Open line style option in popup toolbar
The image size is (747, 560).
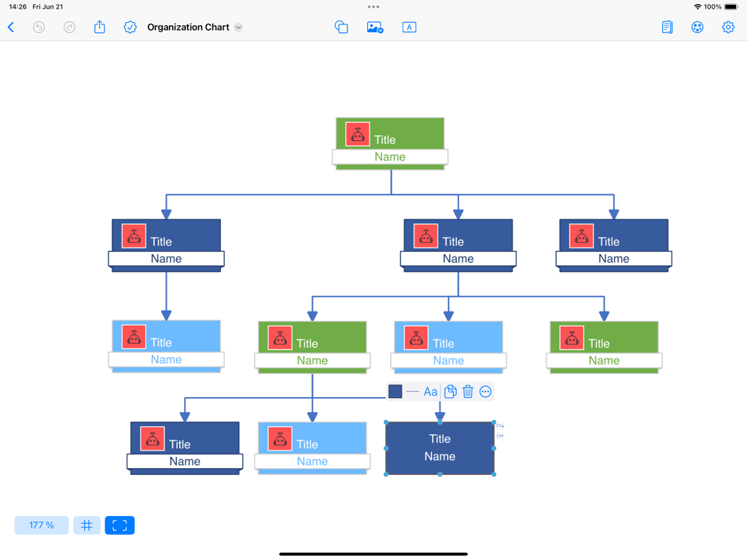click(413, 392)
